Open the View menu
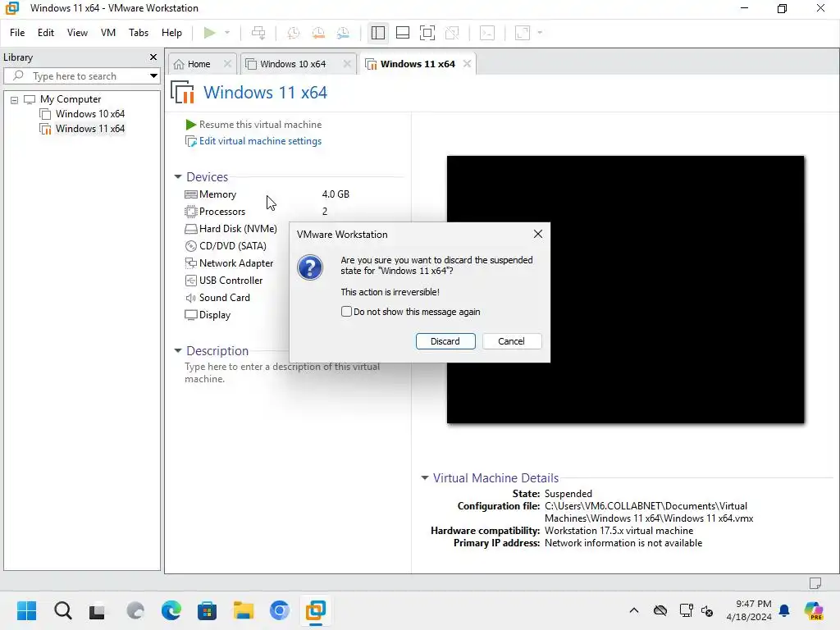The image size is (840, 630). 77,33
